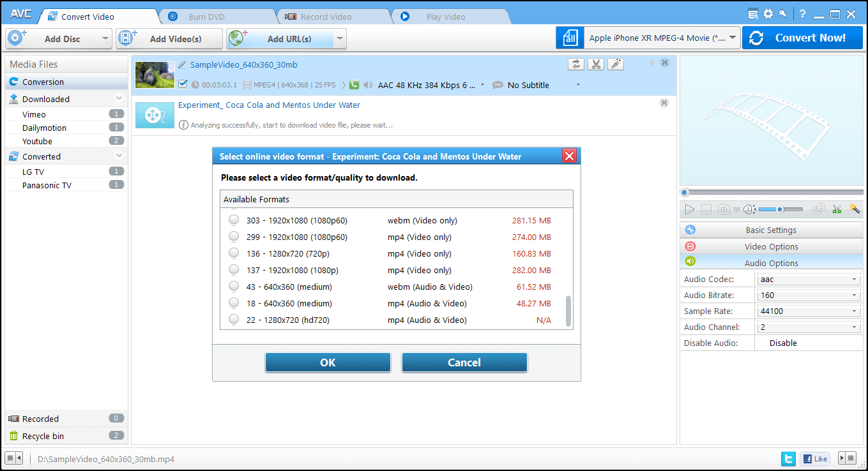Click the magic wand icon in preview toolbar

click(855, 209)
